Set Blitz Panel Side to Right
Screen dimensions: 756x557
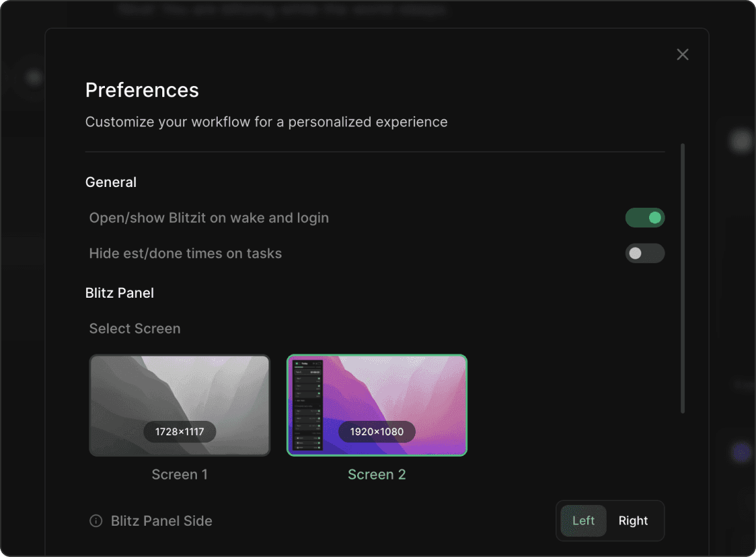click(x=633, y=521)
